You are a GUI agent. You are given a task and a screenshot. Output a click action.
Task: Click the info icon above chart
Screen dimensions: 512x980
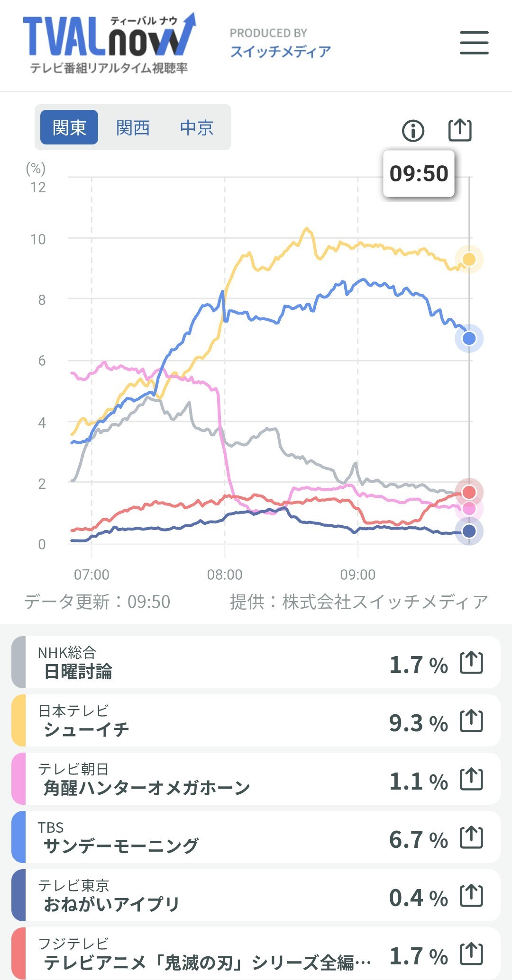click(413, 130)
